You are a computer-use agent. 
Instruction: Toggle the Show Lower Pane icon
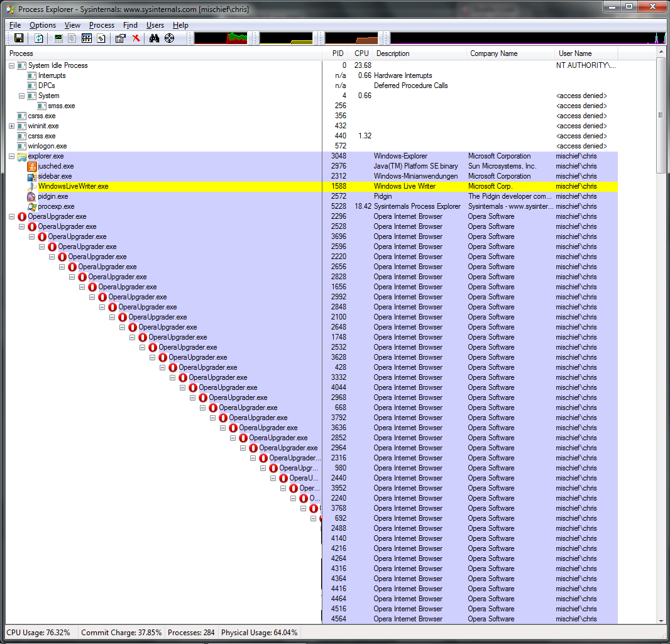pos(87,38)
